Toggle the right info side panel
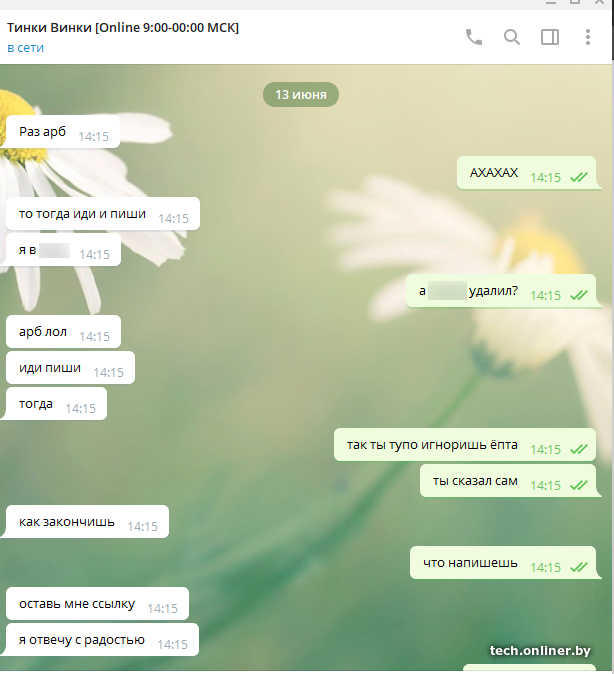 point(550,37)
